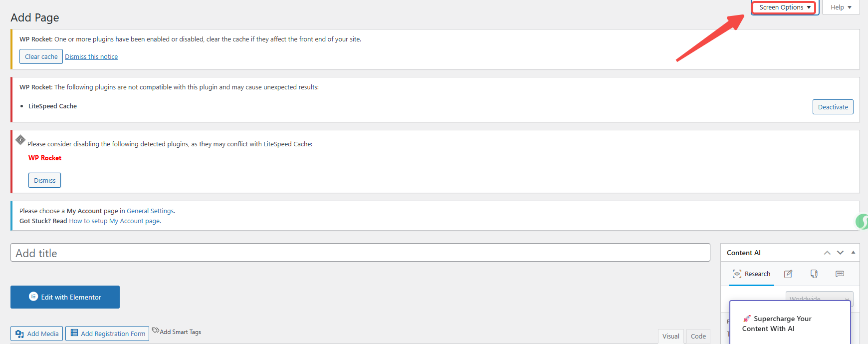
Task: Switch to the Code editor tab
Action: coord(698,336)
